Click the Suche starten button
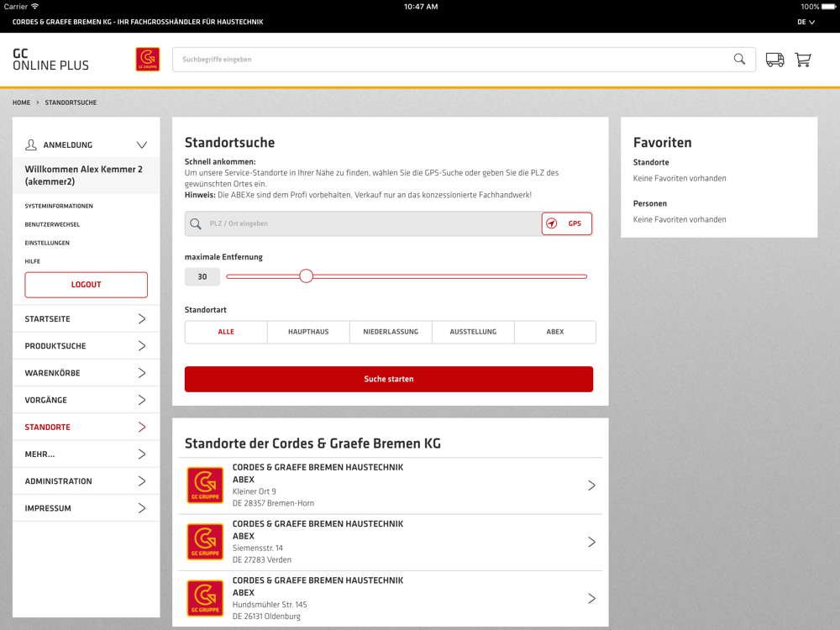840x630 pixels. pos(389,380)
